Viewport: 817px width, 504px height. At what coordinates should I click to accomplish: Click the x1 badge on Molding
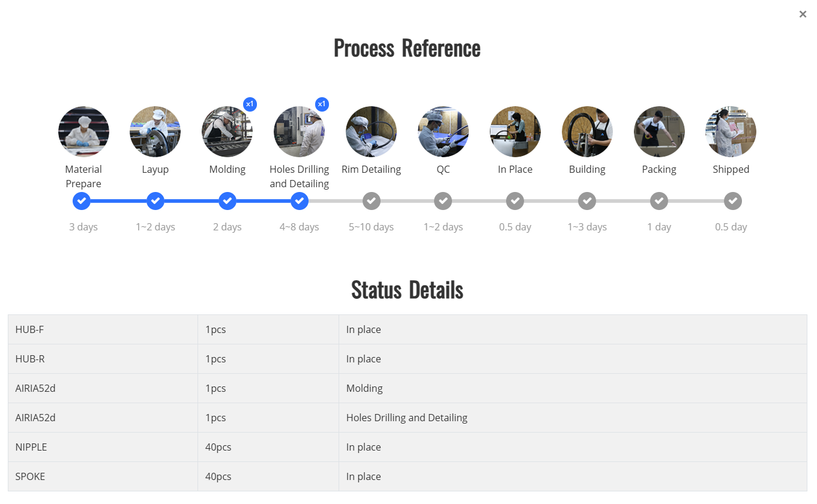click(250, 104)
